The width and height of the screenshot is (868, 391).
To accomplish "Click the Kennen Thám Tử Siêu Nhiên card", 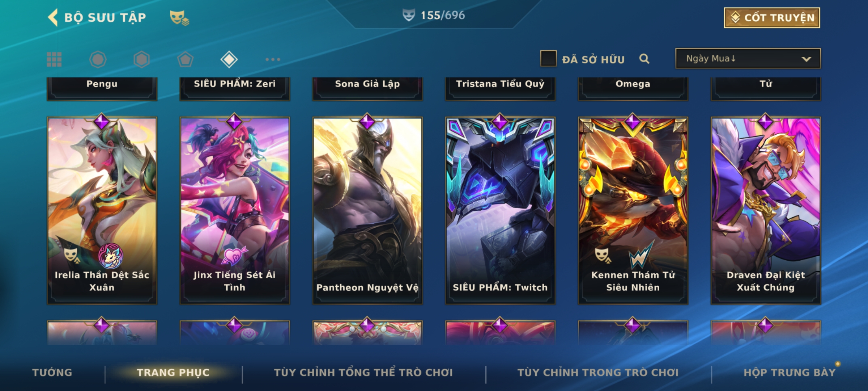I will click(x=633, y=210).
